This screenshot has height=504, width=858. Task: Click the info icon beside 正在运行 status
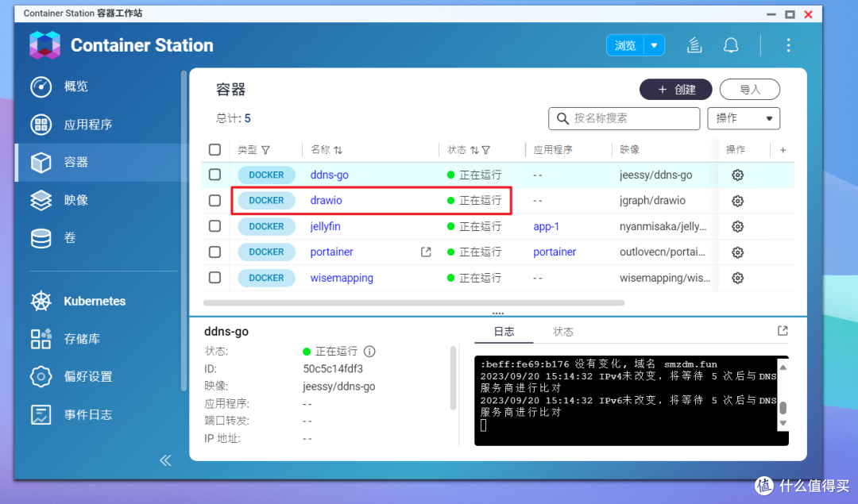pos(370,351)
